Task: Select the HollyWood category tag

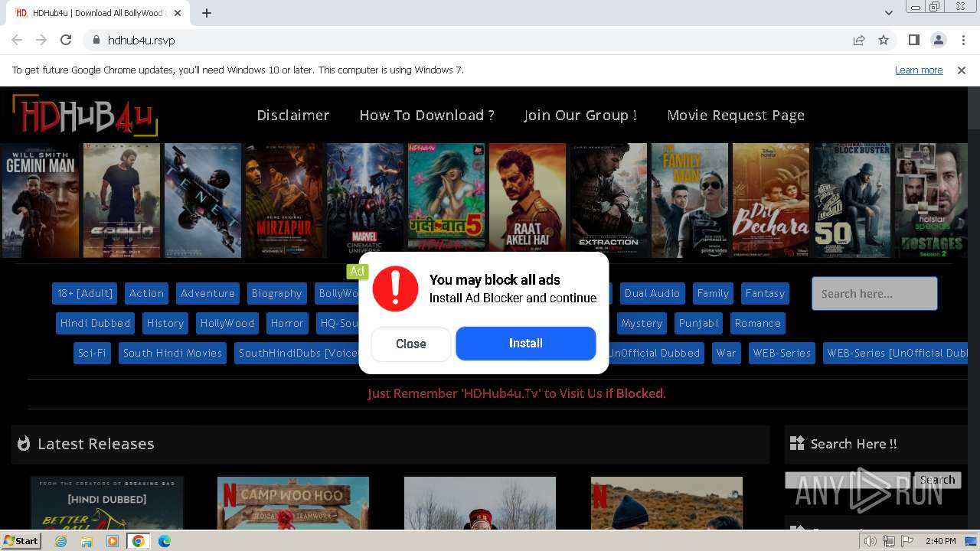Action: tap(227, 323)
